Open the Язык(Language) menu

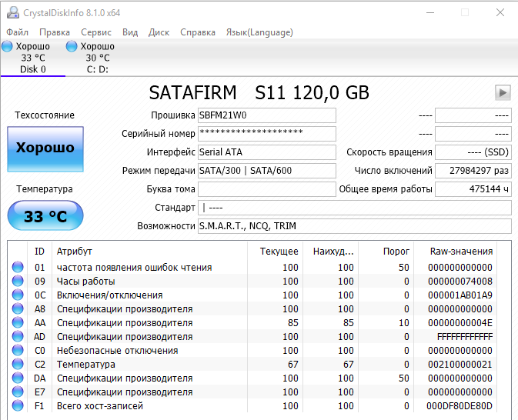click(259, 32)
